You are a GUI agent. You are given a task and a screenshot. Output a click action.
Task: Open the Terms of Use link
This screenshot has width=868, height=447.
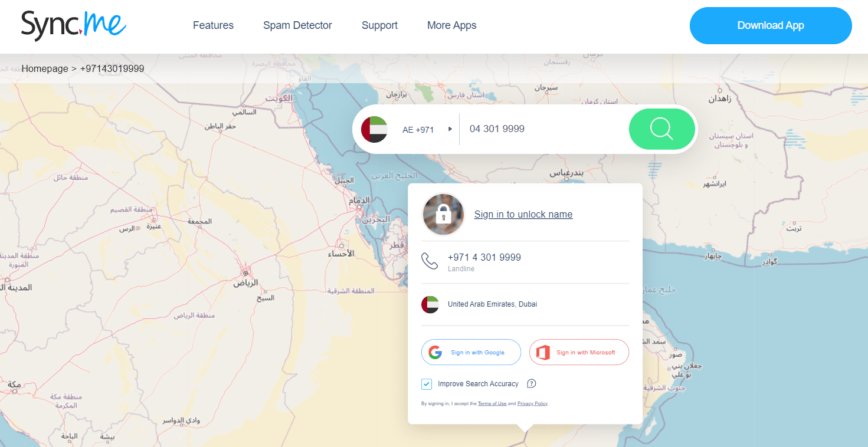492,403
